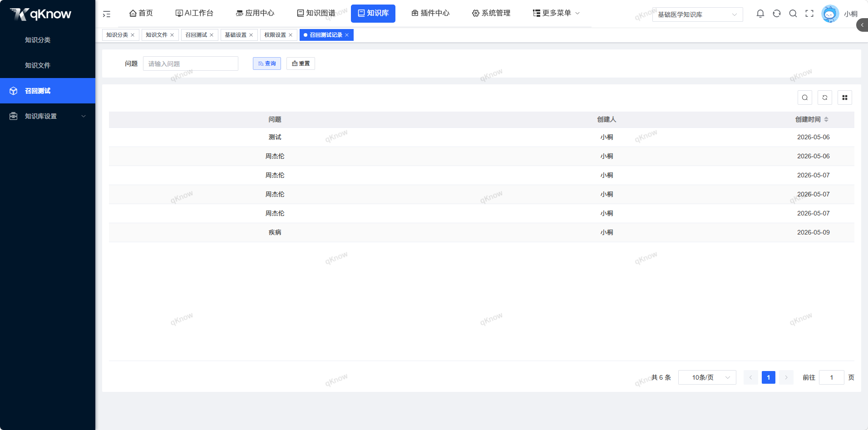Toggle the table search bar visibility icon
Image resolution: width=868 pixels, height=430 pixels.
[x=805, y=98]
